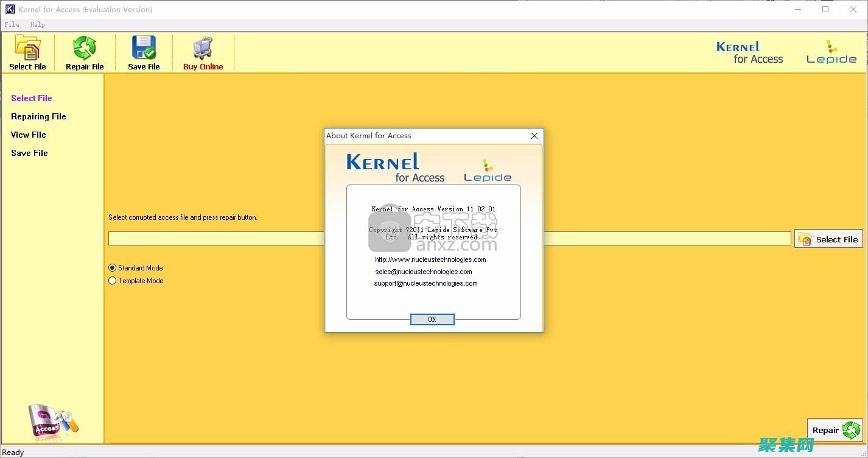Select the Save File step in sidebar
The width and height of the screenshot is (868, 458).
click(x=29, y=153)
